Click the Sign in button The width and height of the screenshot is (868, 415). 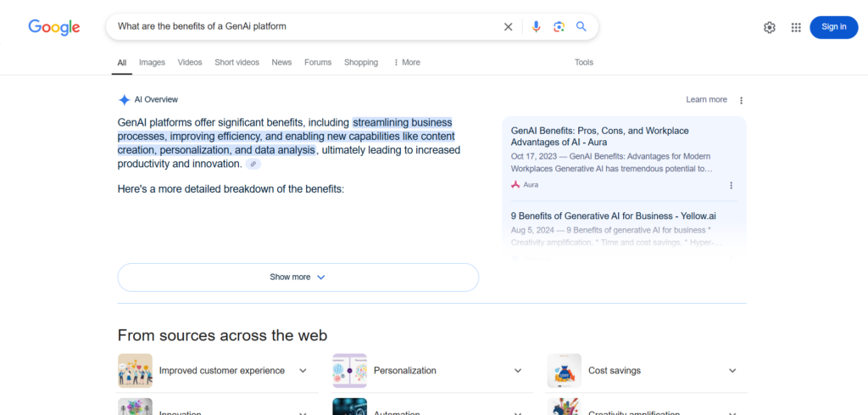pyautogui.click(x=833, y=27)
